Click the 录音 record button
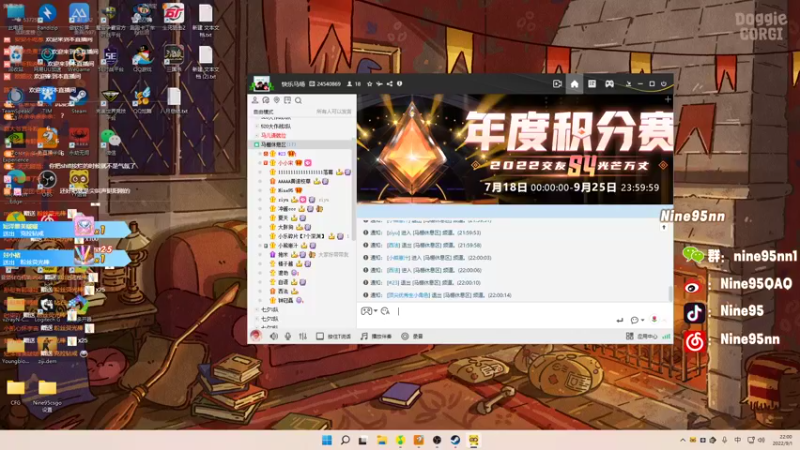800x450 pixels. pos(412,336)
